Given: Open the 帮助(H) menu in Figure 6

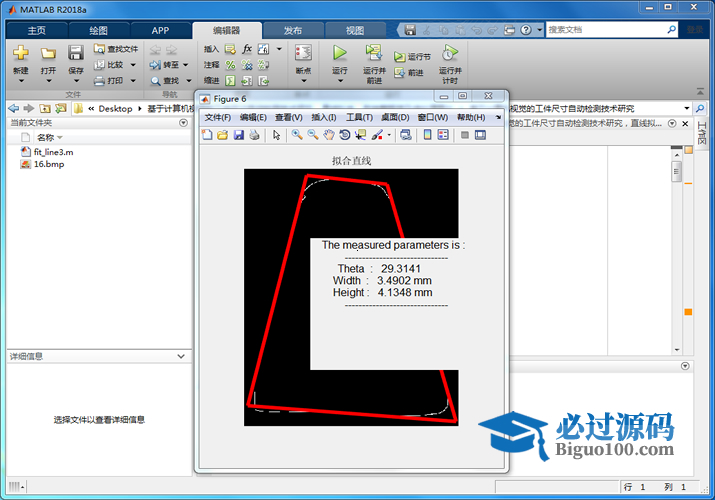Looking at the screenshot, I should (471, 118).
